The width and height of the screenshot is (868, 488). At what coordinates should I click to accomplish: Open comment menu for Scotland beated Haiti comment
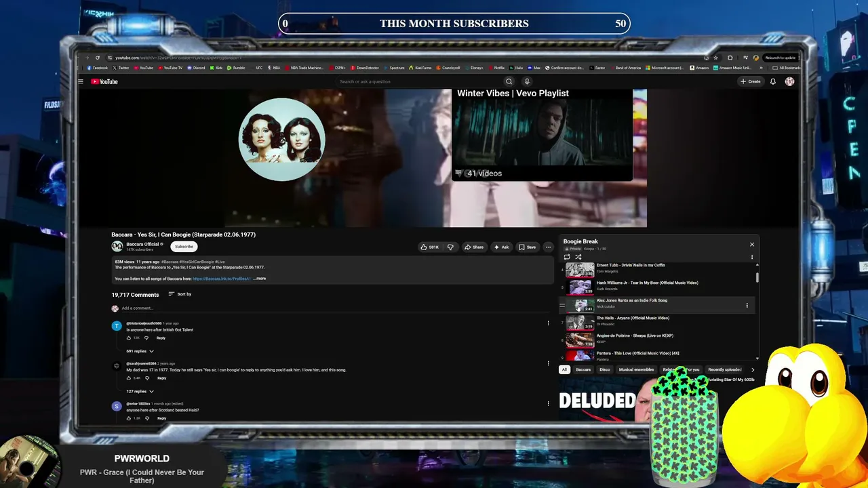click(548, 403)
